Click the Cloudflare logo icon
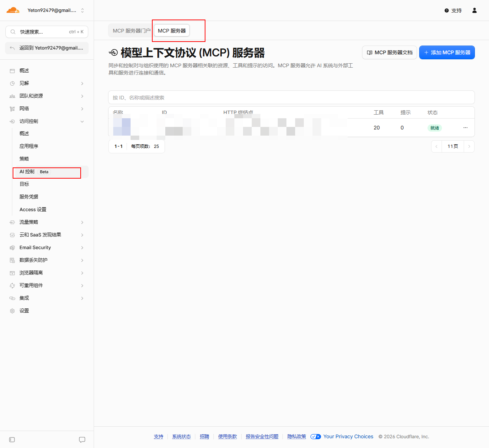 (x=13, y=10)
